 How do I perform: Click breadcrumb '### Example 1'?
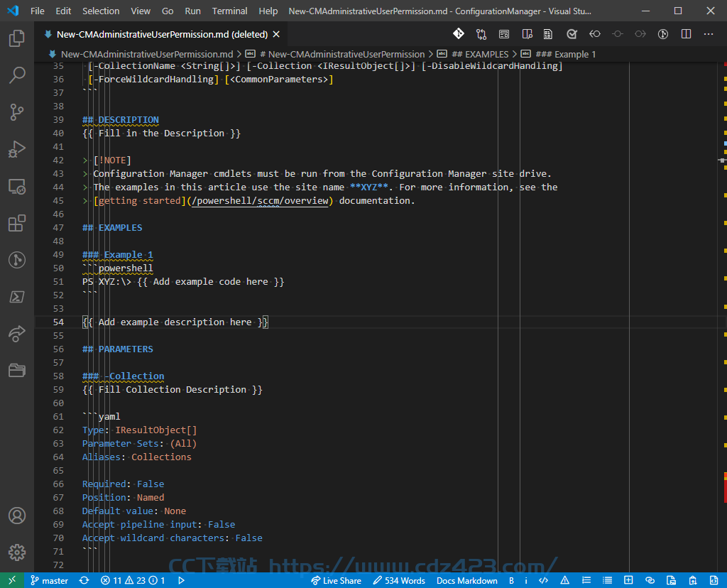565,54
